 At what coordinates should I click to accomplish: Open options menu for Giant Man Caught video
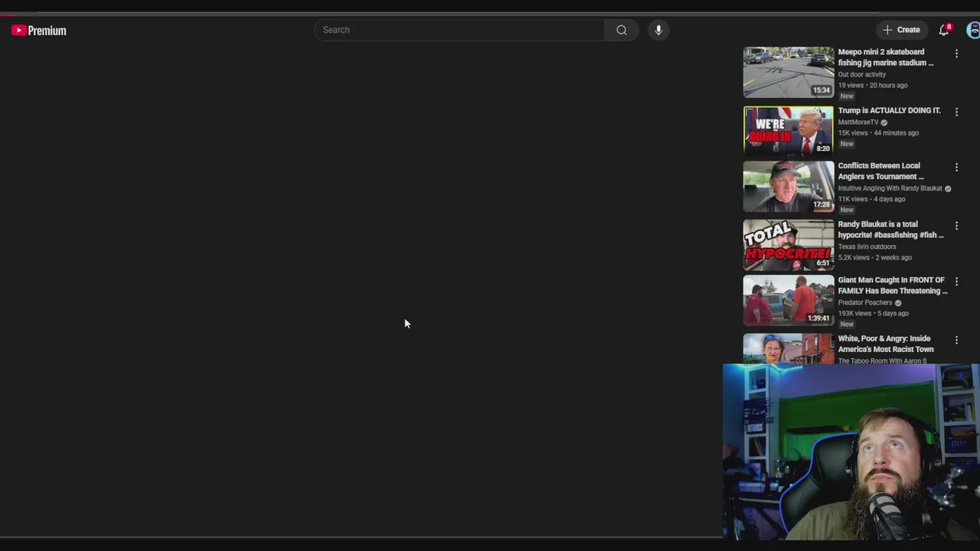point(956,282)
